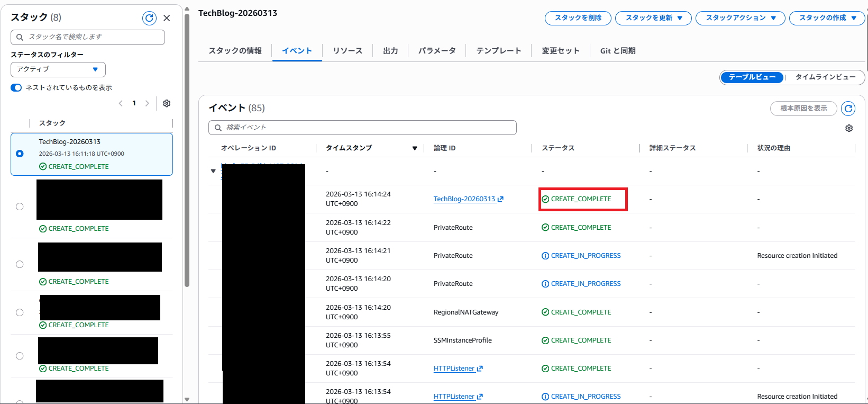Collapse the operation ID row triangle
The image size is (868, 404).
coord(213,171)
